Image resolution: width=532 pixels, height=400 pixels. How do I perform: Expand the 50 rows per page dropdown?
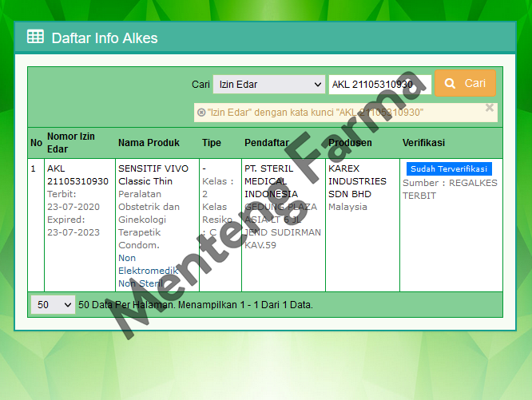53,304
